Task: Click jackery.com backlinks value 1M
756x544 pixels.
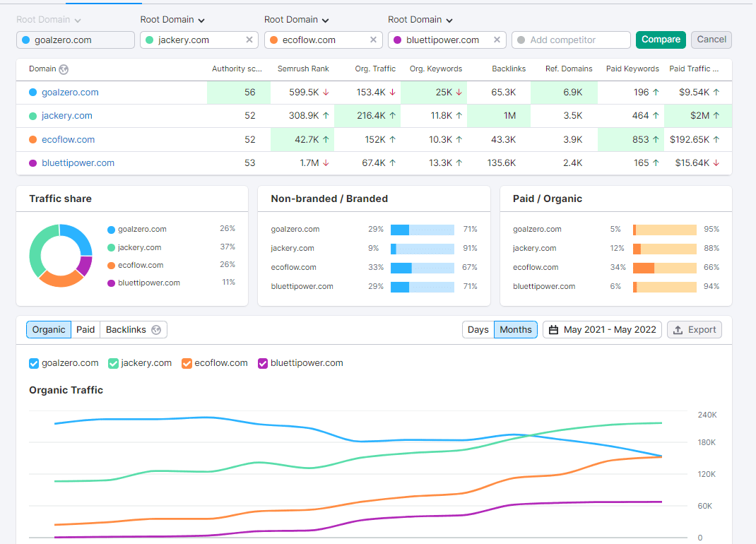Action: point(509,116)
